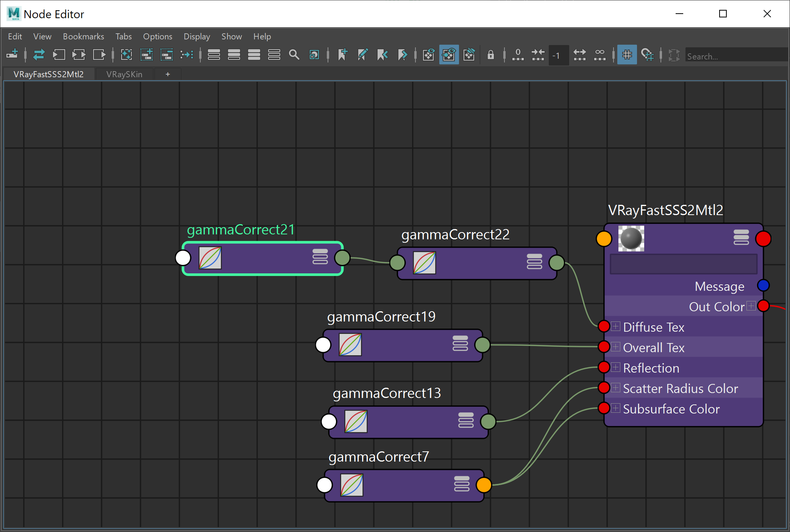
Task: Expand the Overall Tex attribute
Action: [x=616, y=346]
